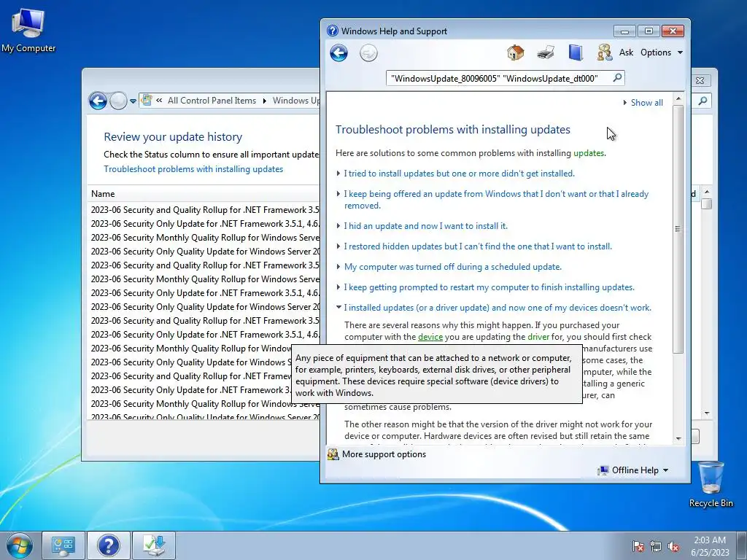
Task: Click the green 'driver' glossary term
Action: click(x=538, y=337)
